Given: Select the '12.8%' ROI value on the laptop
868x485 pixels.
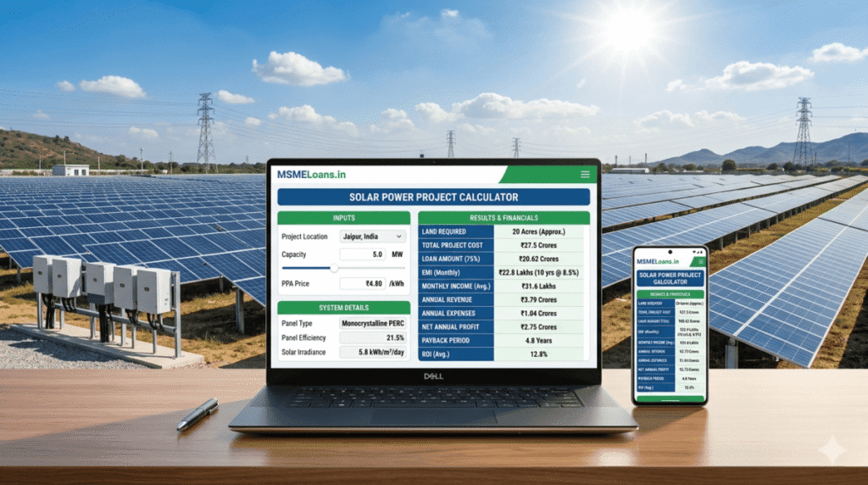Looking at the screenshot, I should click(538, 354).
